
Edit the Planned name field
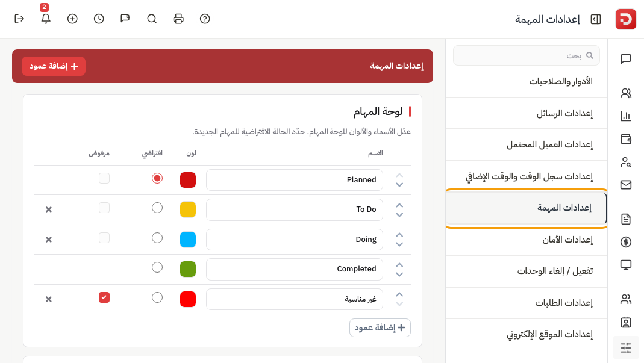(295, 180)
